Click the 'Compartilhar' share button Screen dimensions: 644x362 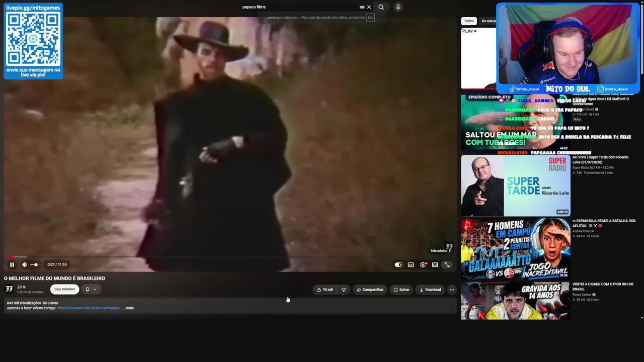[370, 290]
